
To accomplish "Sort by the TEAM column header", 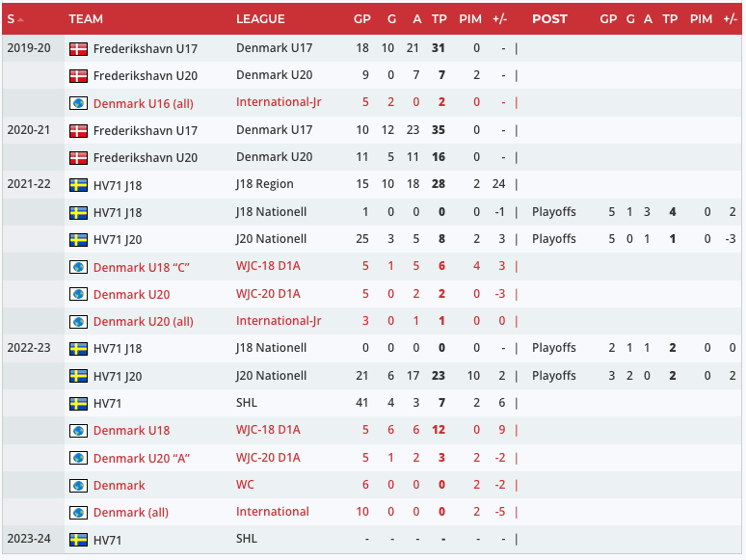I will pos(86,19).
